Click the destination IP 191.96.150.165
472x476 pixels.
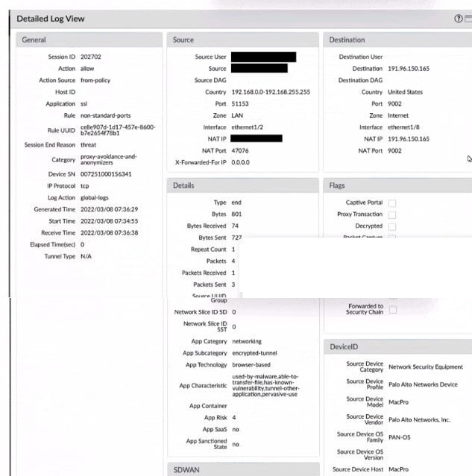click(x=409, y=69)
